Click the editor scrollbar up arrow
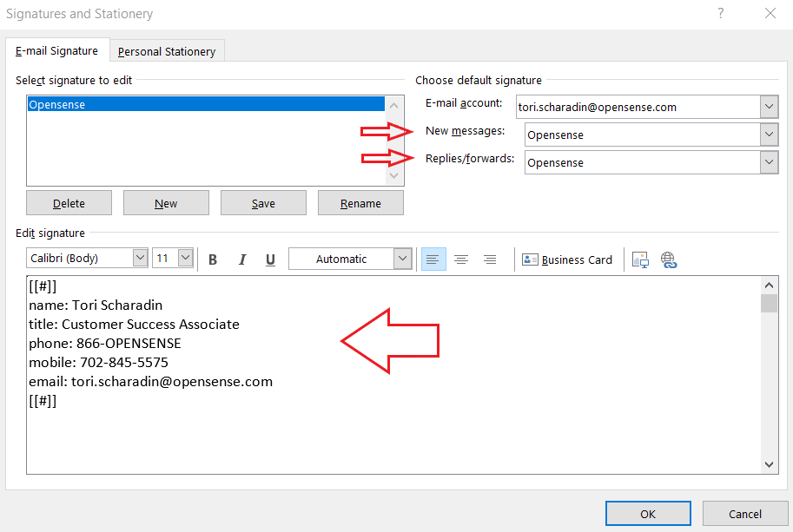 point(769,286)
